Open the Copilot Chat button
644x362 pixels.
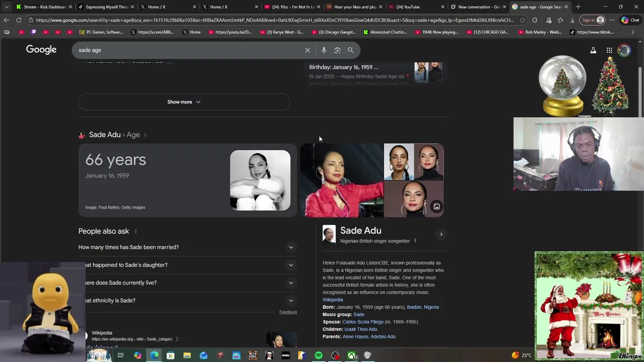click(630, 20)
